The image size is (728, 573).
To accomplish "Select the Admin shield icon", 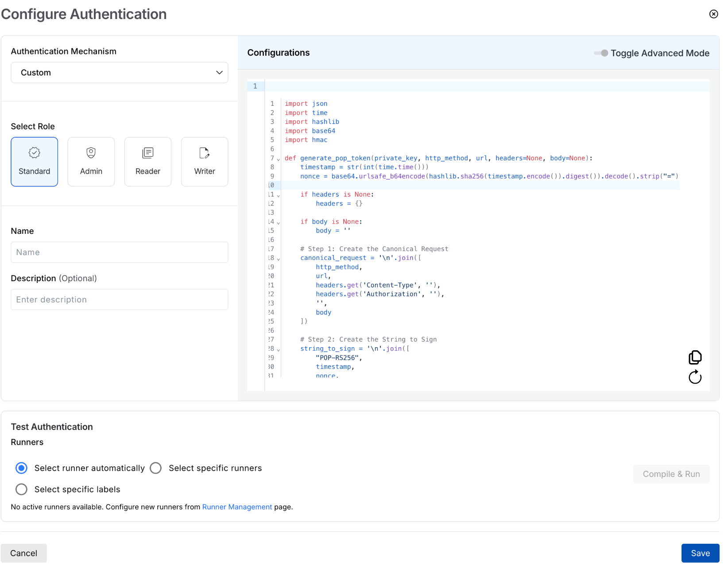I will tap(91, 153).
